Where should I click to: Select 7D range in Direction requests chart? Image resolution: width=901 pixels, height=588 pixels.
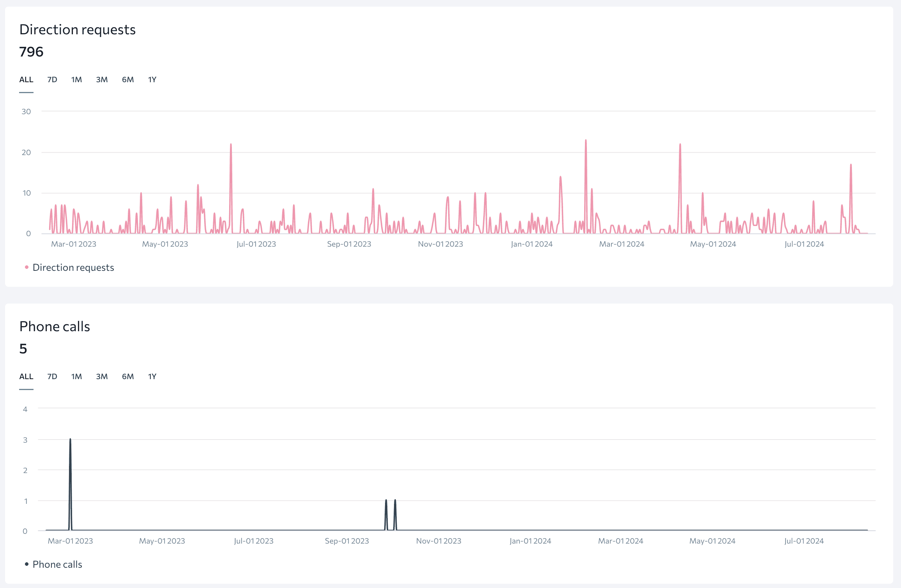click(x=52, y=79)
